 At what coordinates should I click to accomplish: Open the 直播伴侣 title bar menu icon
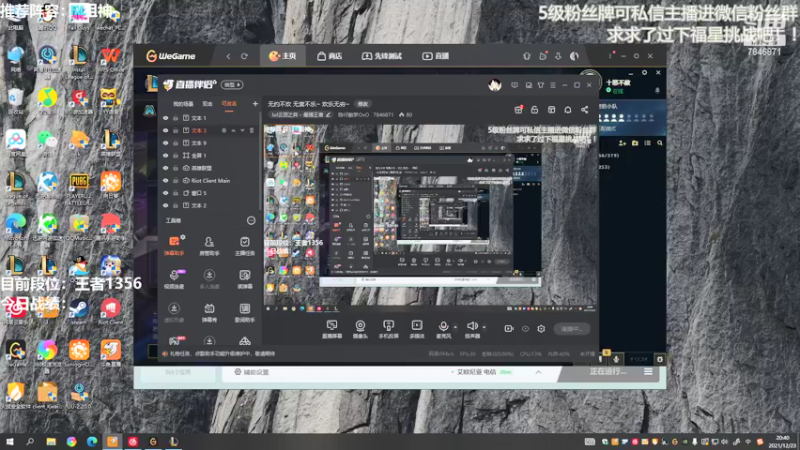pos(553,85)
